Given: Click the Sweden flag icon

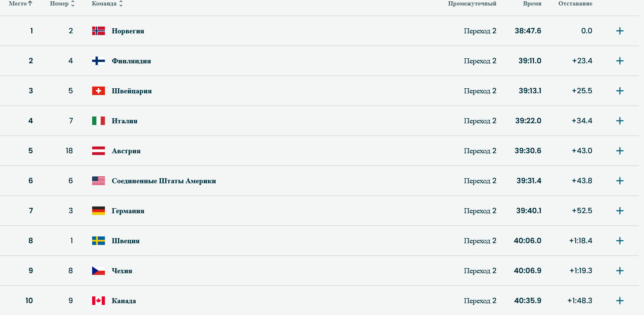Looking at the screenshot, I should coord(98,241).
